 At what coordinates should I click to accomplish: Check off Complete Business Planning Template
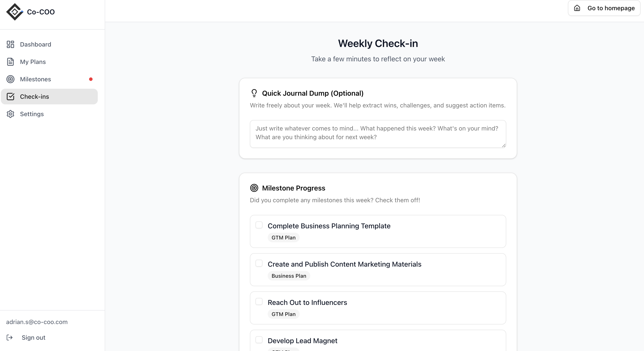coord(259,225)
